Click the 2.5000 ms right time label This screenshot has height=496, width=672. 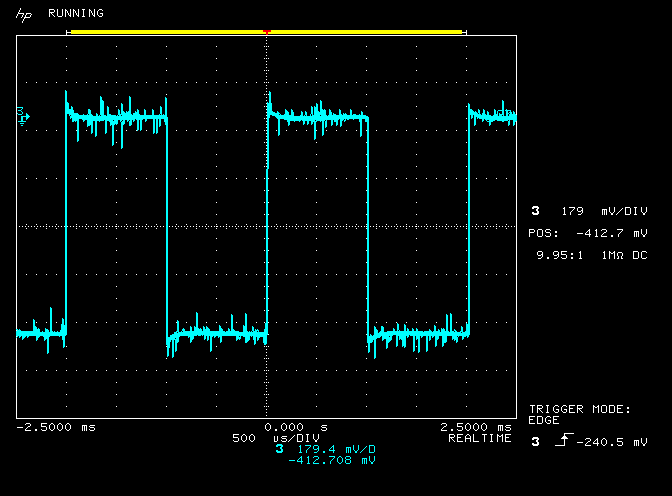pos(476,427)
